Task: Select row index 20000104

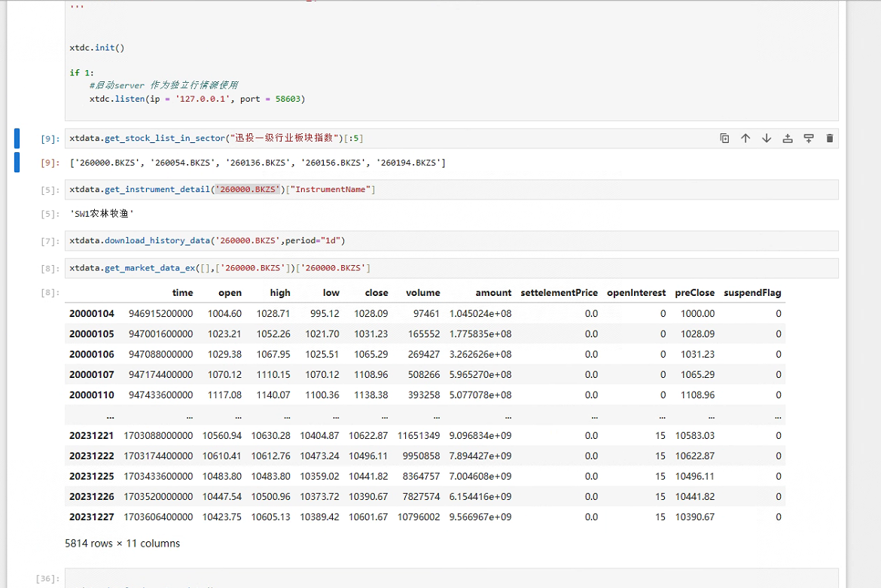Action: pyautogui.click(x=92, y=313)
